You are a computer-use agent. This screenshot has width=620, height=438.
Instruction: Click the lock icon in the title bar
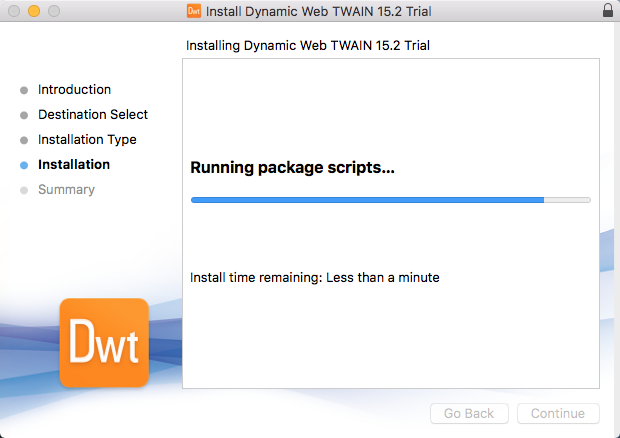tap(608, 11)
